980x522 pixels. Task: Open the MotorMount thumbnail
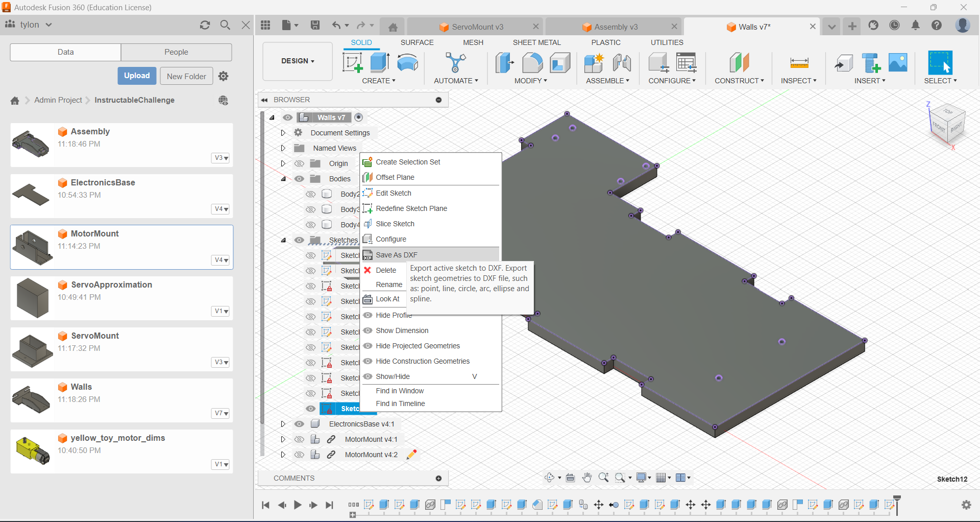(x=33, y=247)
